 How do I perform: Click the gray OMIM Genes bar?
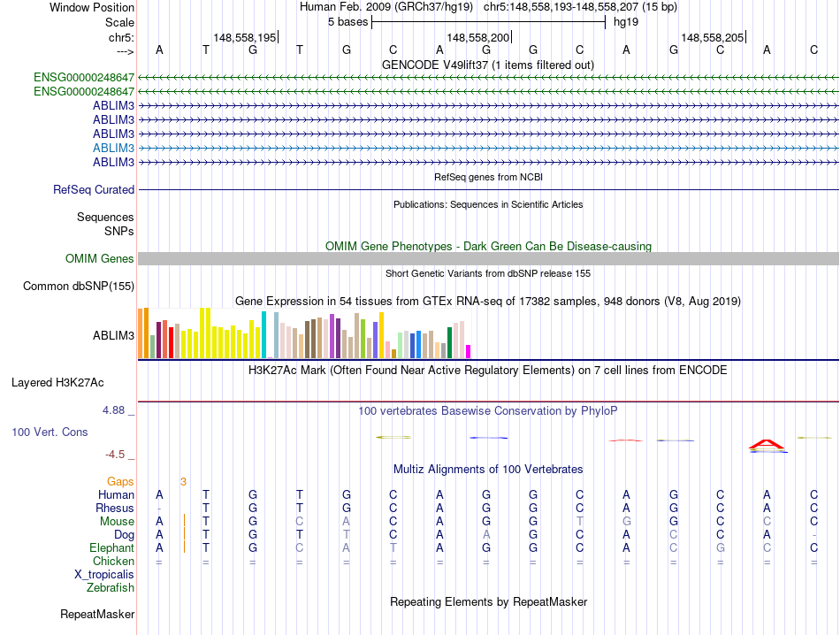tap(488, 259)
